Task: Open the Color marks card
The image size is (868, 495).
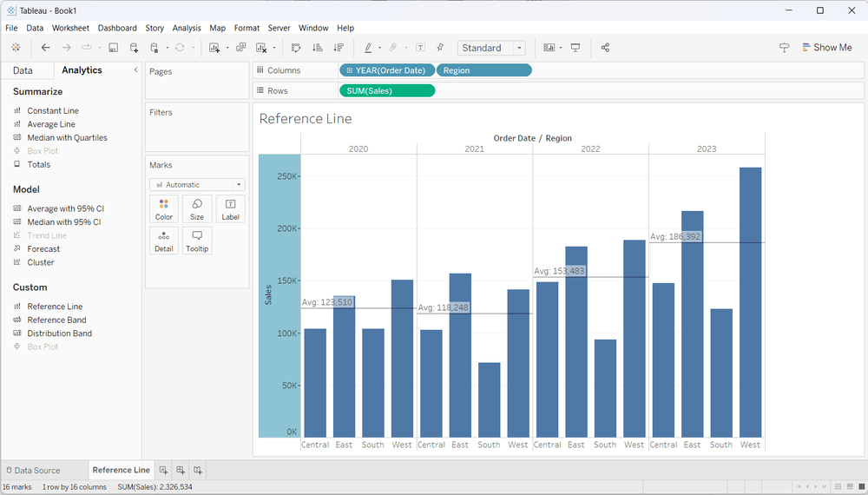Action: pos(164,208)
